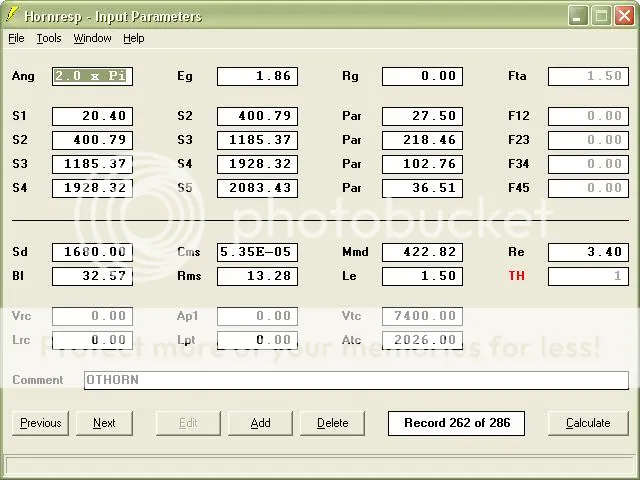This screenshot has height=480, width=640.
Task: Click the red TH label
Action: 516,276
